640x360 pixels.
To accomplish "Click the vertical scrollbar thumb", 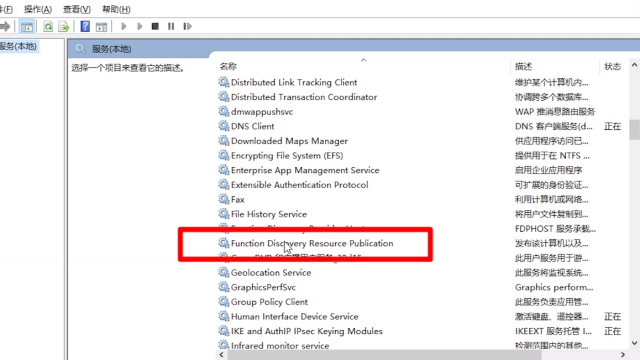I will 634,129.
